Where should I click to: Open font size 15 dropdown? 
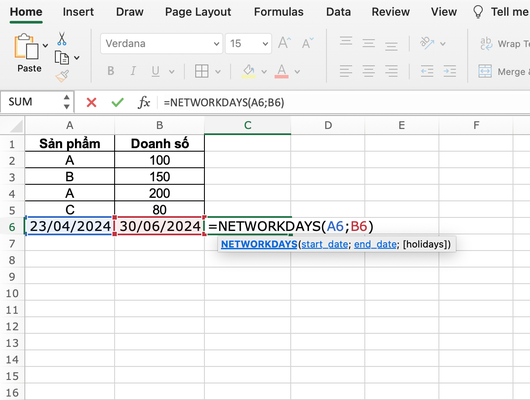[265, 44]
